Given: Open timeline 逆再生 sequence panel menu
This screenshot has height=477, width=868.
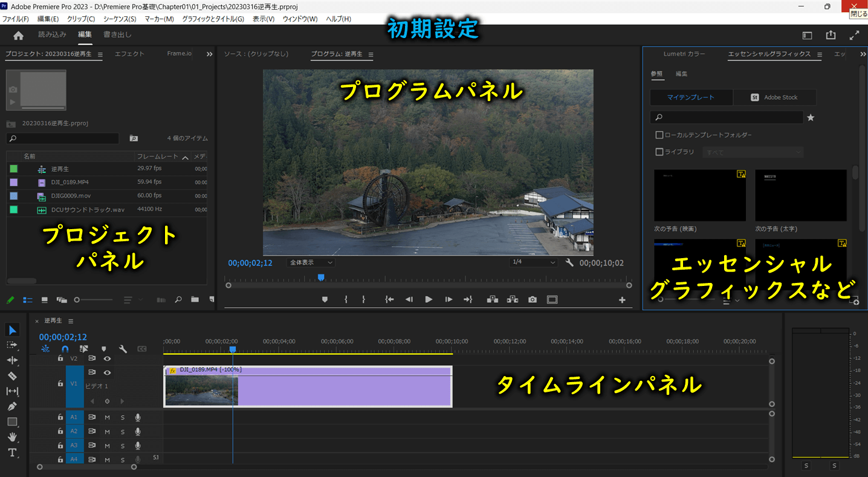Looking at the screenshot, I should [71, 321].
